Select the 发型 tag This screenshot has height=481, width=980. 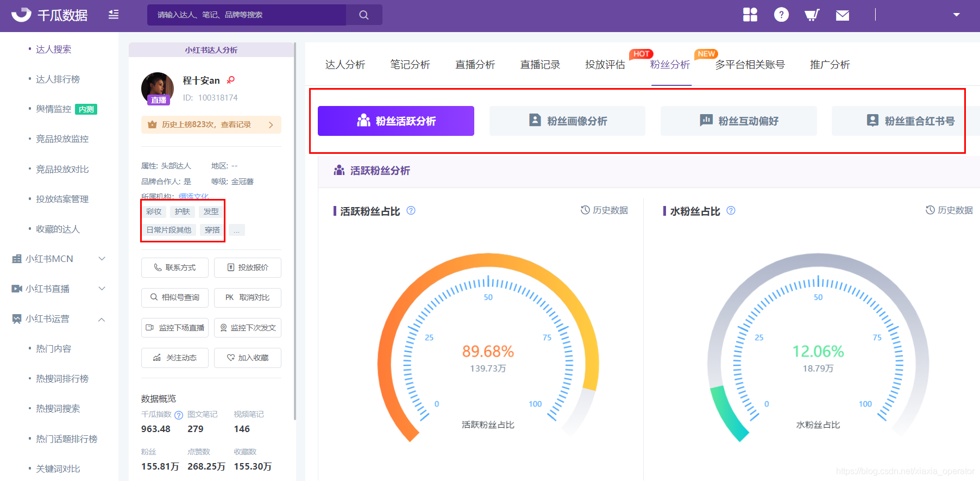(211, 211)
